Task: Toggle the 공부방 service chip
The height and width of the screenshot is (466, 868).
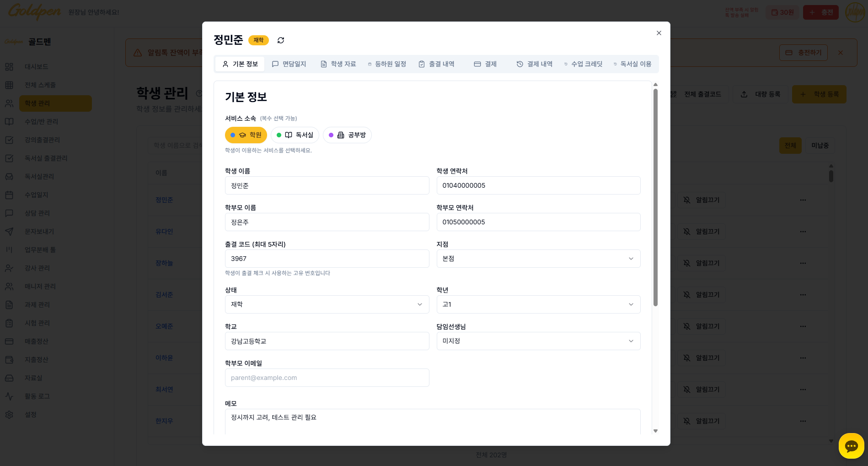Action: [347, 135]
